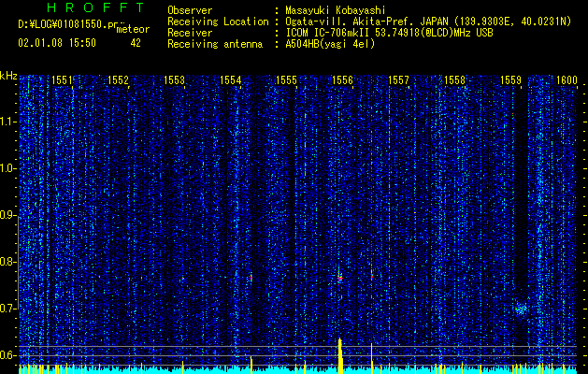This screenshot has width=588, height=374.
Task: Click the red meteor echo after 1554
Action: [x=251, y=278]
